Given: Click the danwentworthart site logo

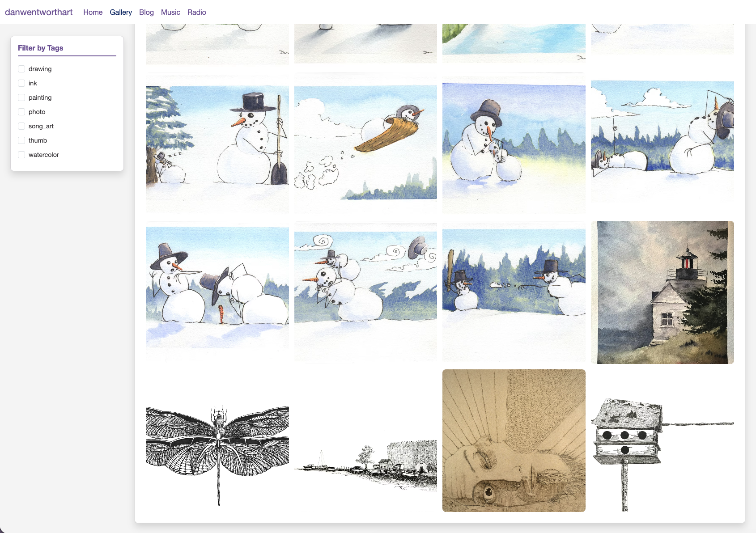Looking at the screenshot, I should click(x=38, y=12).
